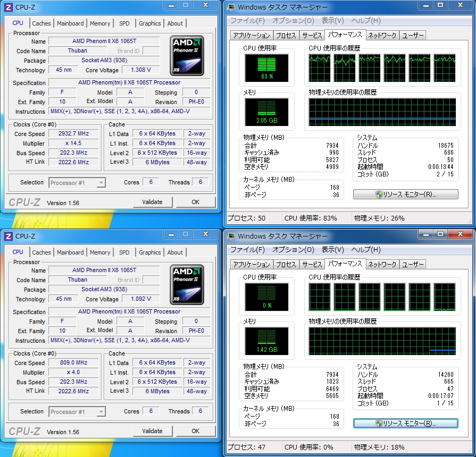Click OK button in bottom CPU-Z window

coord(195,431)
